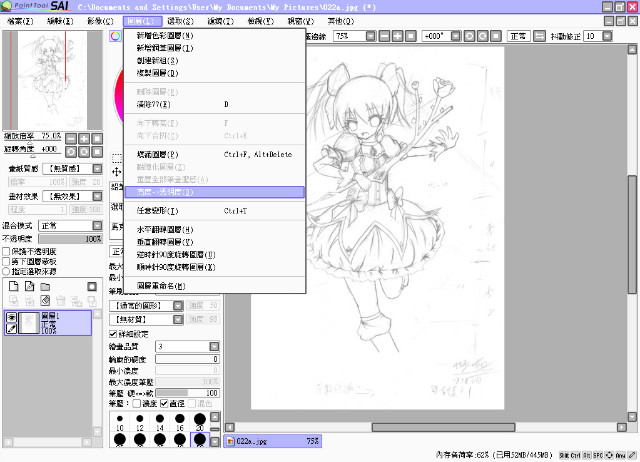Create a new normal layer icon
The width and height of the screenshot is (640, 462).
tap(13, 287)
